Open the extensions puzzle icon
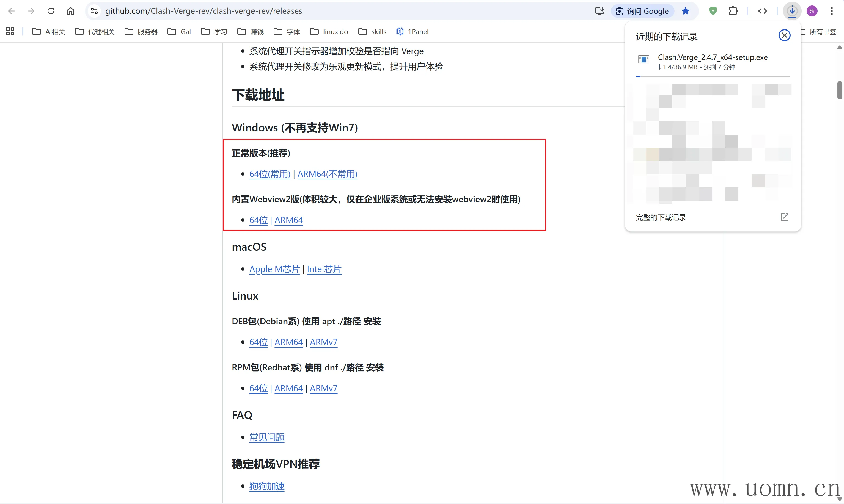The image size is (844, 504). coord(733,11)
